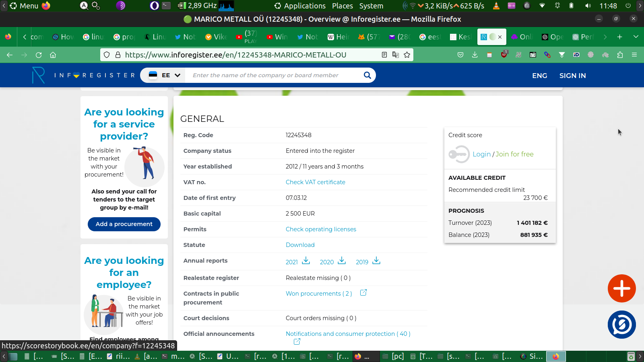Select the Balance value 881 935 €
The image size is (644, 362).
pyautogui.click(x=534, y=235)
